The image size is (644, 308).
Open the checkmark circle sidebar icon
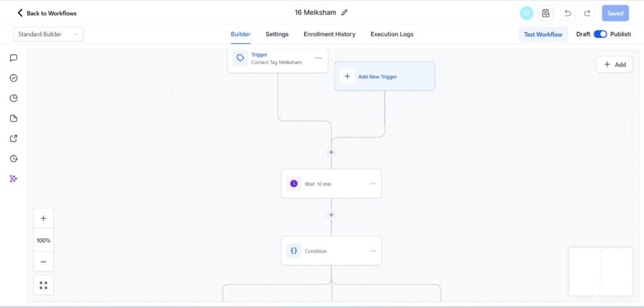click(14, 78)
